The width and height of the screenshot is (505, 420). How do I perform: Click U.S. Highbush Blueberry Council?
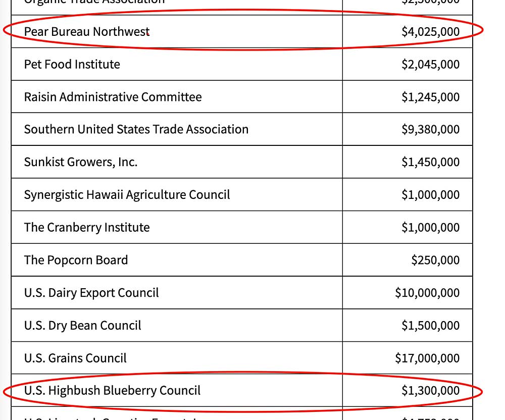coord(112,391)
